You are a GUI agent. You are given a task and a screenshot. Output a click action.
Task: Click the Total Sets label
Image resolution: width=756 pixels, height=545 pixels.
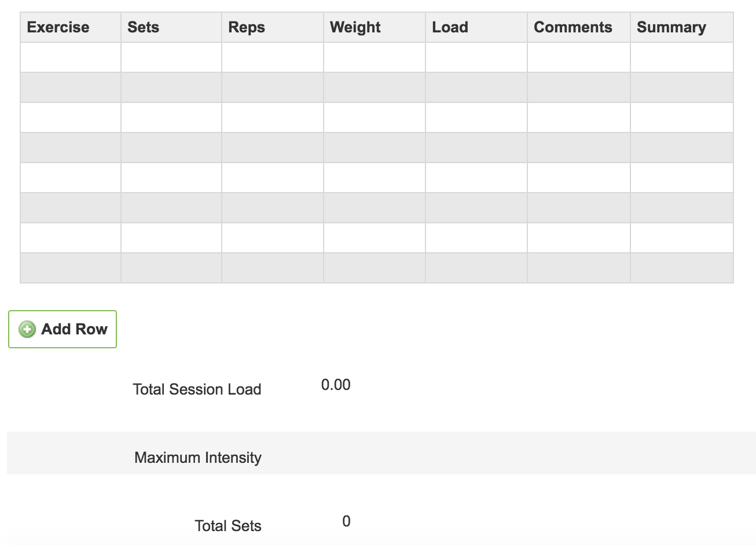click(x=228, y=526)
